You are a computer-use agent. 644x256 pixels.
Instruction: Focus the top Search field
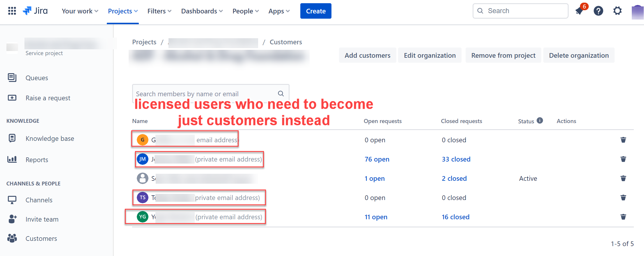520,11
